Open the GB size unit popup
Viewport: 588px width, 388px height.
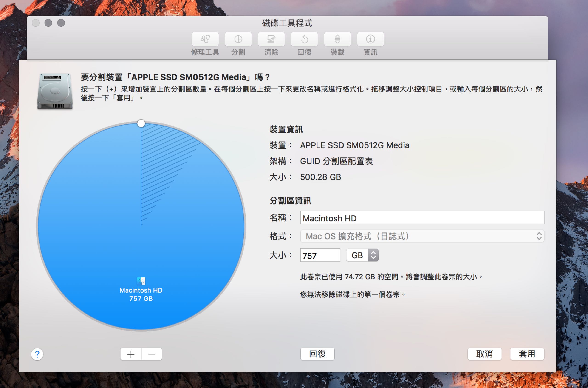point(362,255)
